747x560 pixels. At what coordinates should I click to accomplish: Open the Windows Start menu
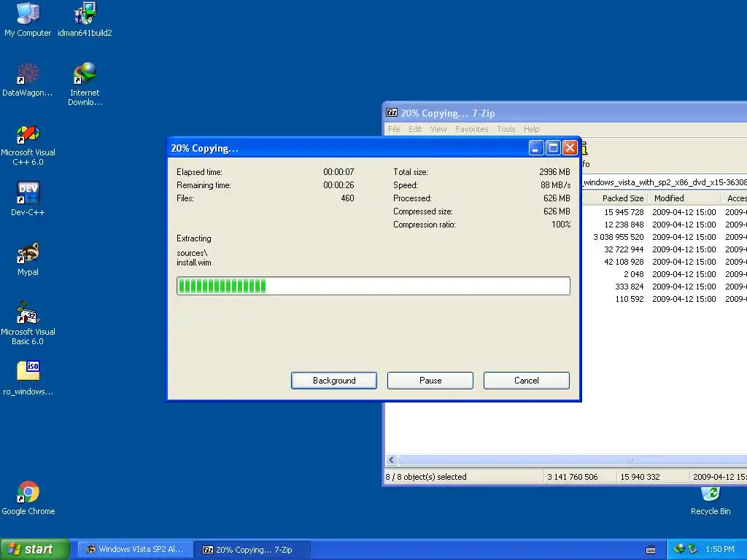coord(34,549)
